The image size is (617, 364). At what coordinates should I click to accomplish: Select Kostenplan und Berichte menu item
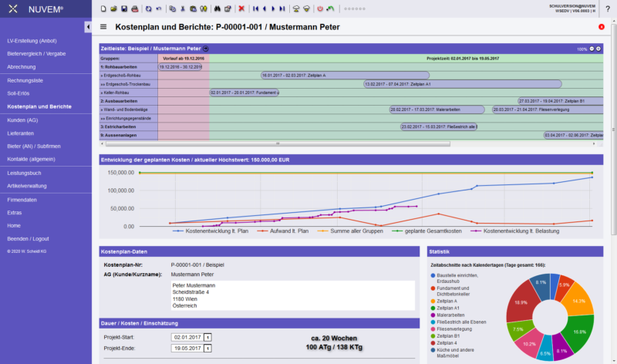click(x=39, y=106)
